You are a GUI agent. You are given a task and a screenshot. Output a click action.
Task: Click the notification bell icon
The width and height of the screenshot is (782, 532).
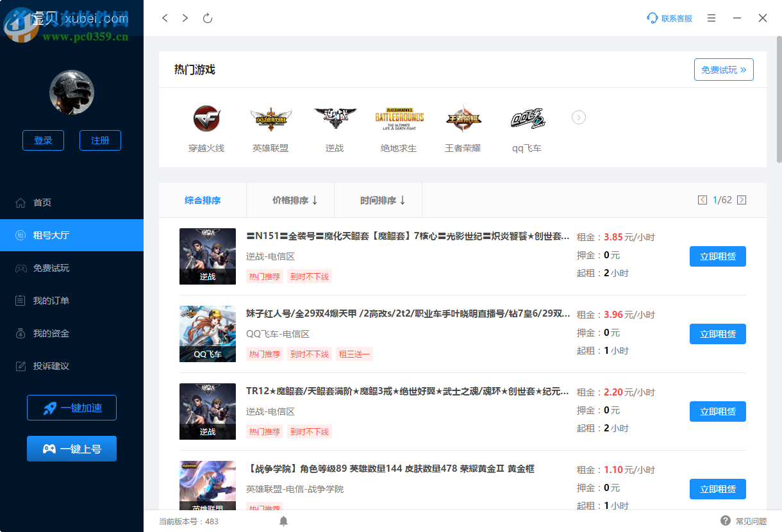pyautogui.click(x=284, y=521)
